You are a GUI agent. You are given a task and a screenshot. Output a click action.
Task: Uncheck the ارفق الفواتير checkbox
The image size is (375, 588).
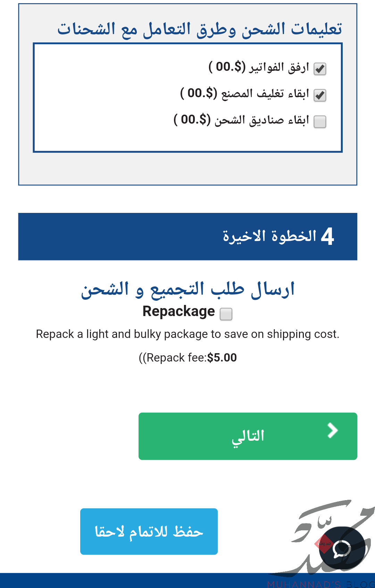tap(320, 69)
